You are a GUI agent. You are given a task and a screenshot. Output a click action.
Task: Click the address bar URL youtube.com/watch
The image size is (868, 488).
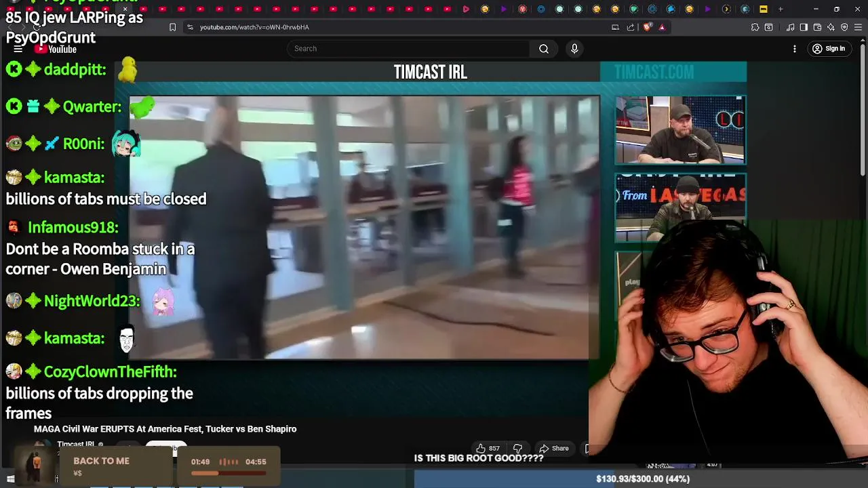point(254,27)
